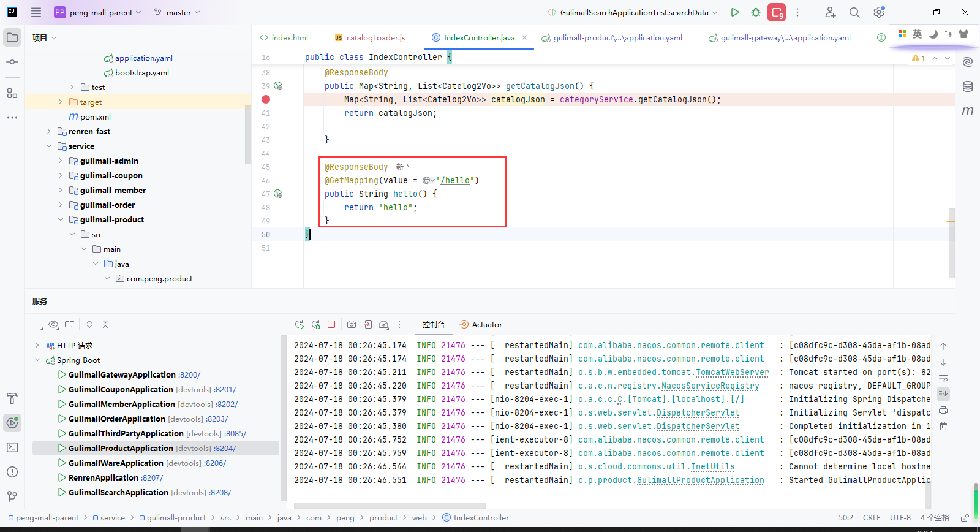Open CRLF line separator setting
Image resolution: width=980 pixels, height=532 pixels.
(872, 518)
